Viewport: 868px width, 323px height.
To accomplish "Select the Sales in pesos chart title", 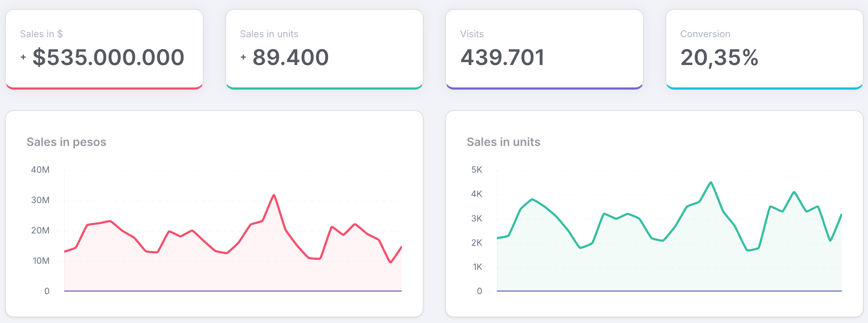I will click(x=66, y=142).
